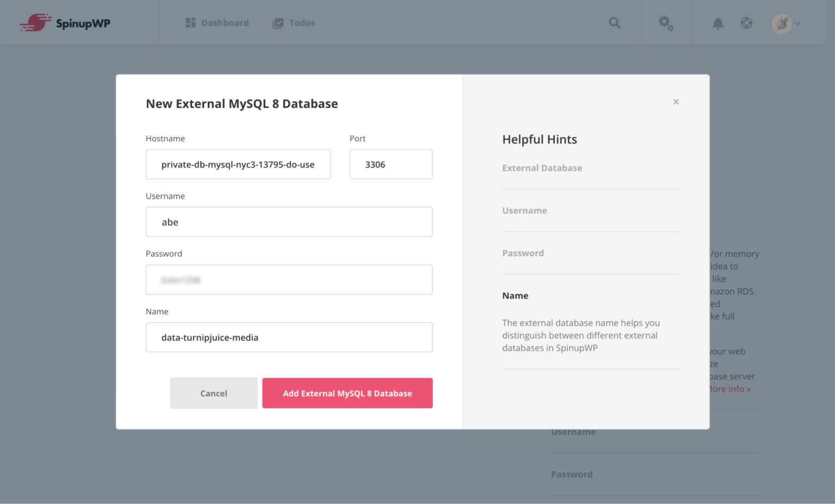Open notifications via the bell icon
This screenshot has width=835, height=504.
(718, 23)
